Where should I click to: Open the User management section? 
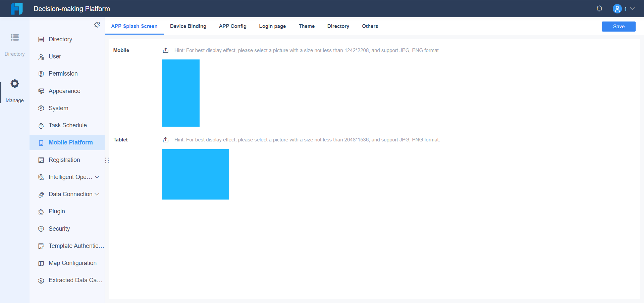(x=54, y=56)
